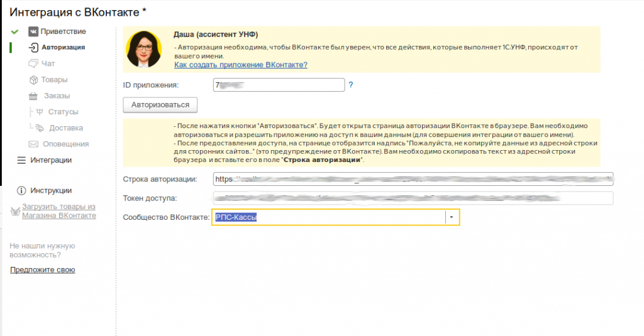
Task: Expand the Сообщество ВКонтакте dropdown arrow
Action: (x=452, y=217)
